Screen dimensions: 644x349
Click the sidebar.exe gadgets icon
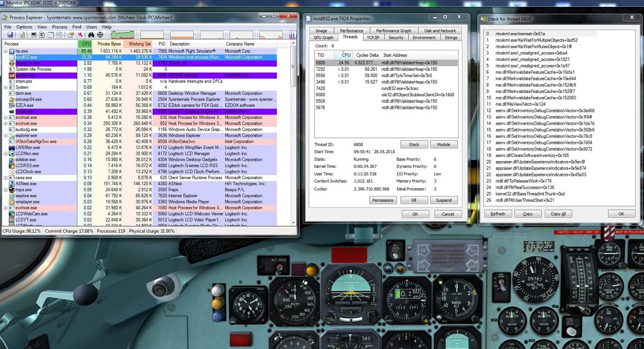[12, 159]
